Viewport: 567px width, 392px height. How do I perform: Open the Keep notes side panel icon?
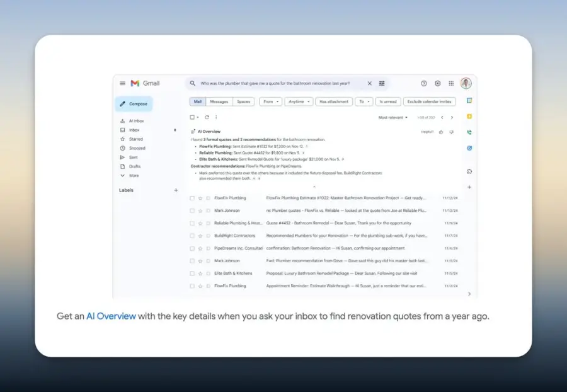(x=469, y=117)
